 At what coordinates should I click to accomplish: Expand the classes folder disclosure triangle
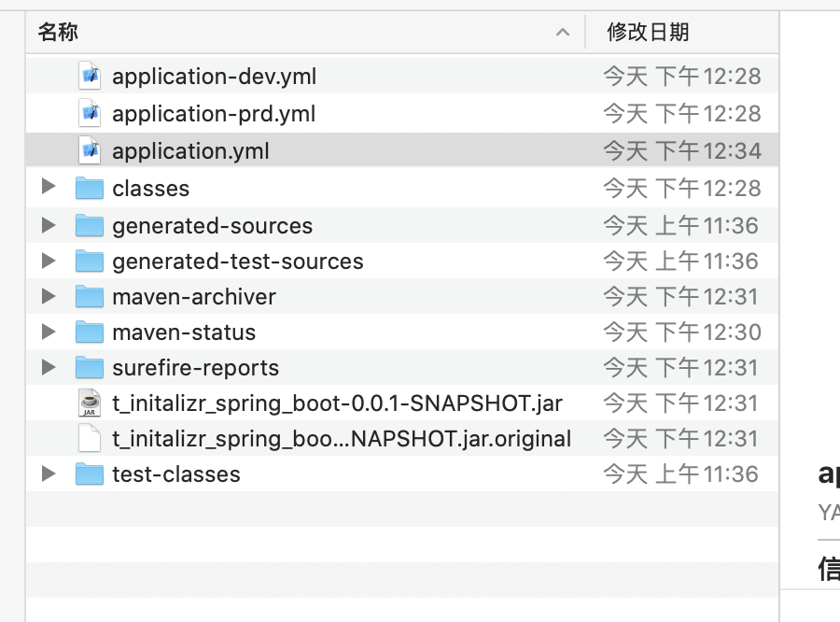(x=49, y=188)
